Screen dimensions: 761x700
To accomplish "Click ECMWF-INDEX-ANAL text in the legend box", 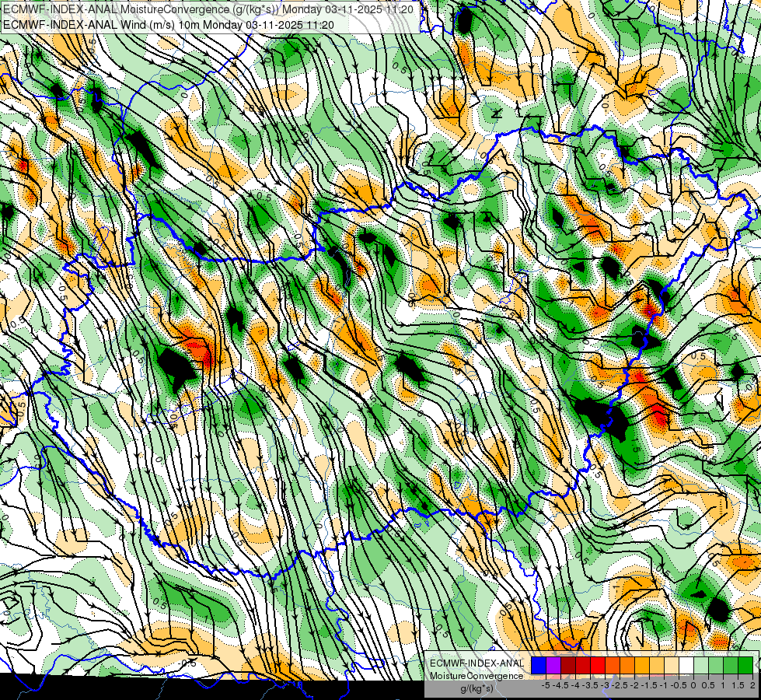I will [x=477, y=663].
